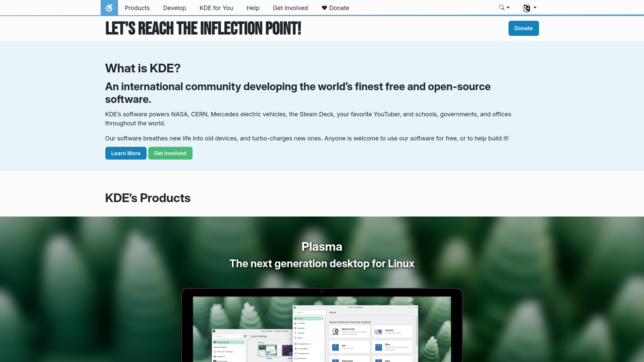Screen dimensions: 644x362
Task: Click the green Get Involved button
Action: pyautogui.click(x=170, y=153)
